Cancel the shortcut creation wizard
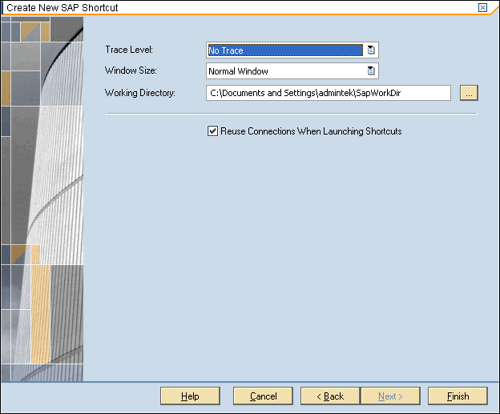 (x=263, y=396)
